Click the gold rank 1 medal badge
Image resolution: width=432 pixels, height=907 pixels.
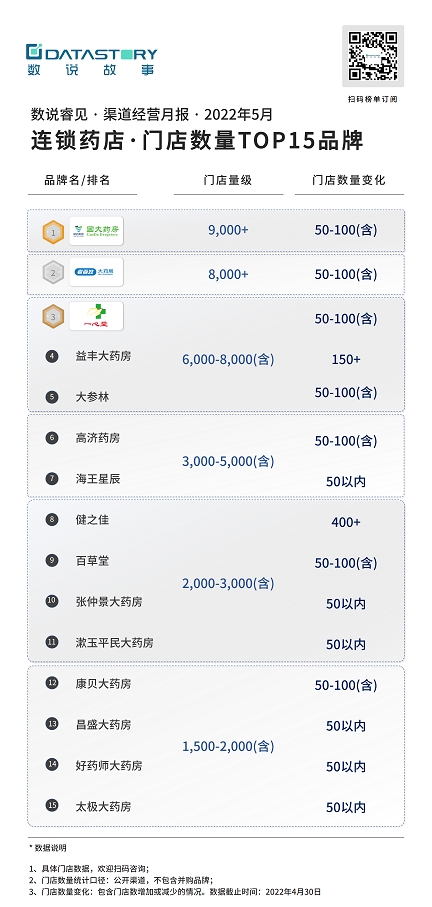click(53, 233)
